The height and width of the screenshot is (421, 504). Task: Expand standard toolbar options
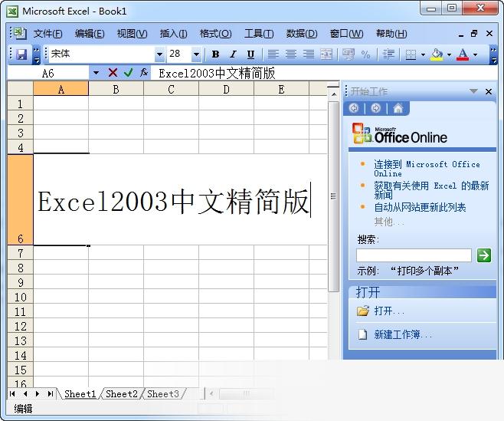click(x=36, y=55)
